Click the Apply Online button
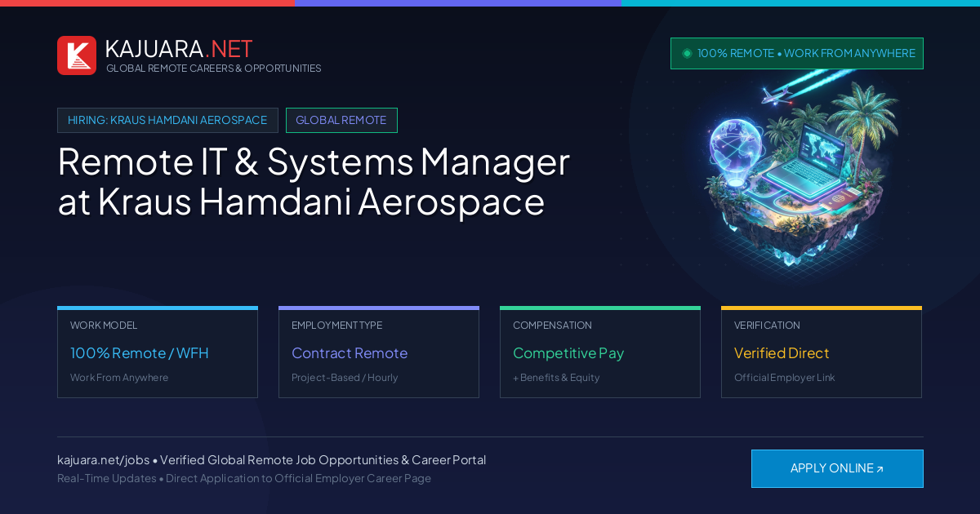Image resolution: width=980 pixels, height=514 pixels. click(x=837, y=468)
